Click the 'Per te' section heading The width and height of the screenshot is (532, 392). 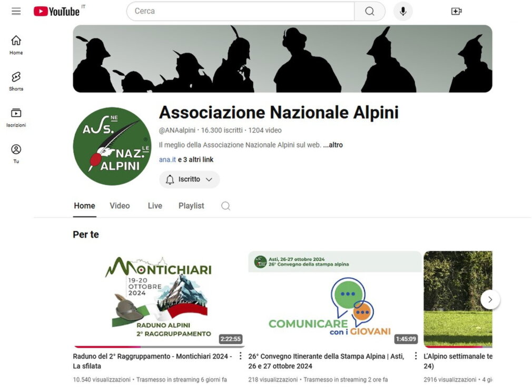pyautogui.click(x=86, y=235)
